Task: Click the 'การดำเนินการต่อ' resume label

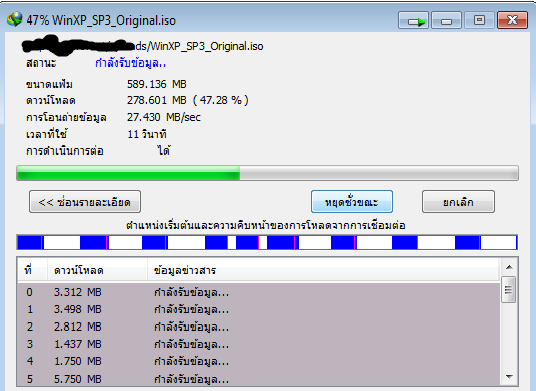Action: [65, 151]
